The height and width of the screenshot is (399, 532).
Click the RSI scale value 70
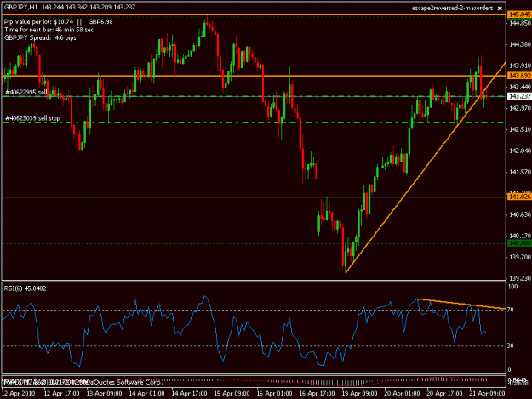coord(512,310)
